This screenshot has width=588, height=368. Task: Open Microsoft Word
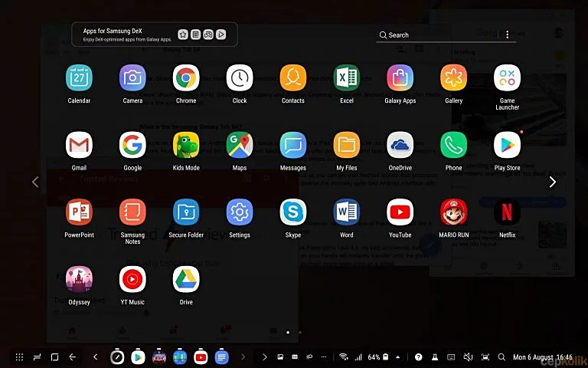pos(347,212)
